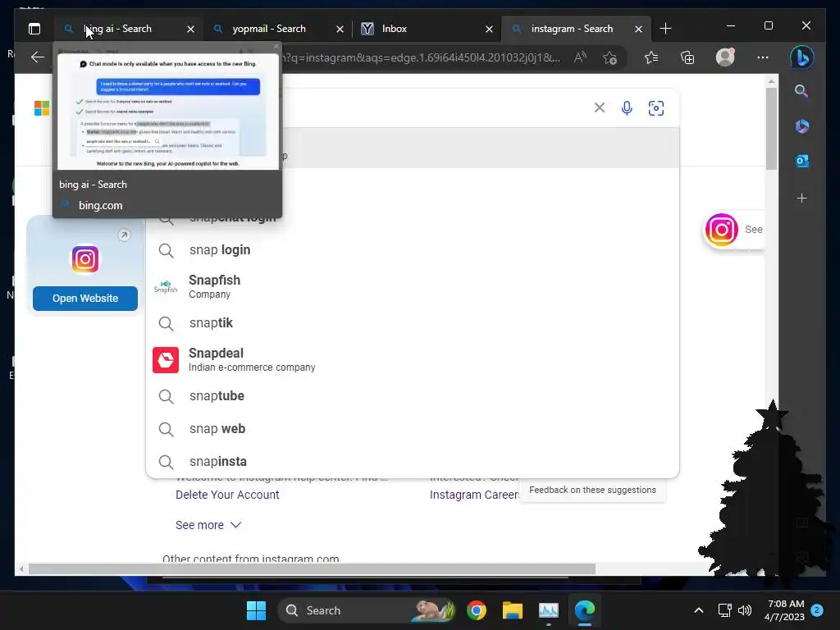The height and width of the screenshot is (630, 840).
Task: Click the Microsoft logo
Action: 42,108
